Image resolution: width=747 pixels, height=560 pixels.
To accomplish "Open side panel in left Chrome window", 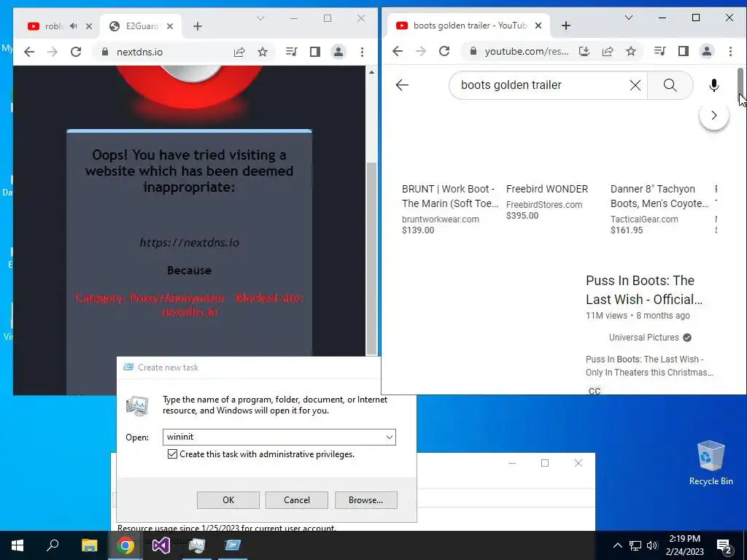I will pos(315,52).
